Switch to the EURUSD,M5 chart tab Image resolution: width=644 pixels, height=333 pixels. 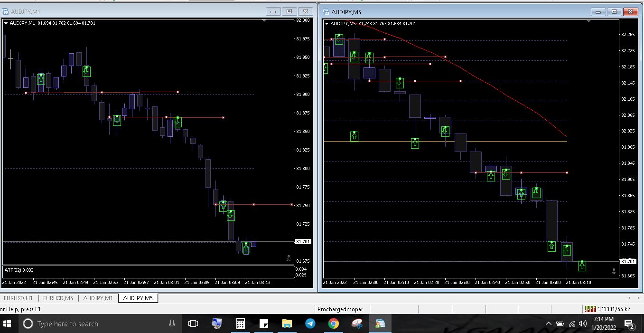[58, 298]
